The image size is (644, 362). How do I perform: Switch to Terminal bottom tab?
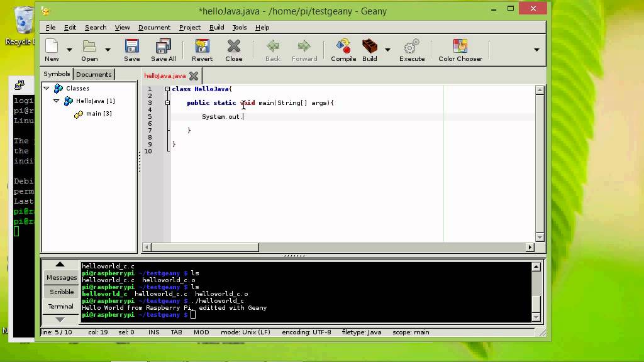[x=60, y=306]
